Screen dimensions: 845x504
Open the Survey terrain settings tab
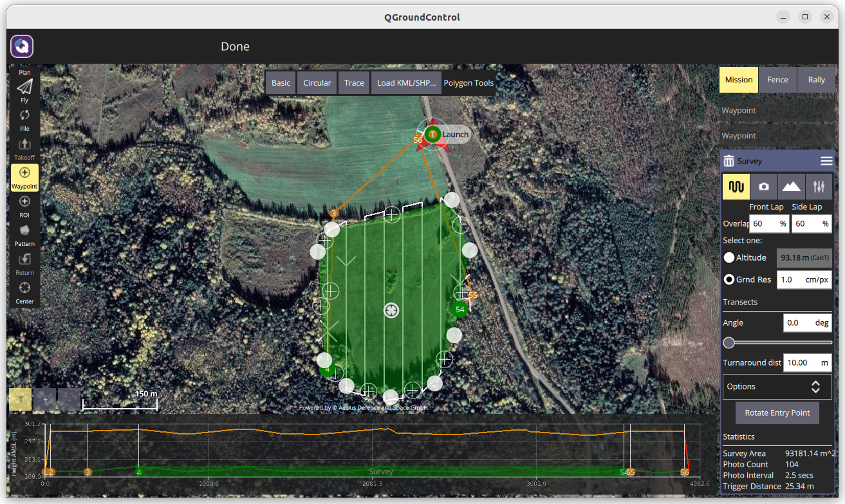coord(791,186)
